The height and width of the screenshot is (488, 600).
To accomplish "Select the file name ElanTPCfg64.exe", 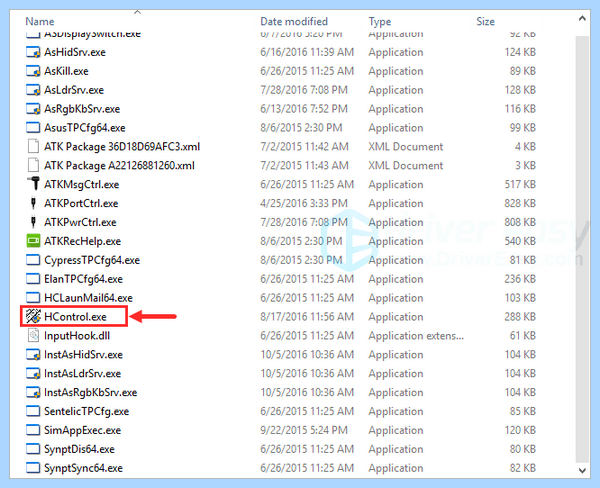I will pos(83,279).
